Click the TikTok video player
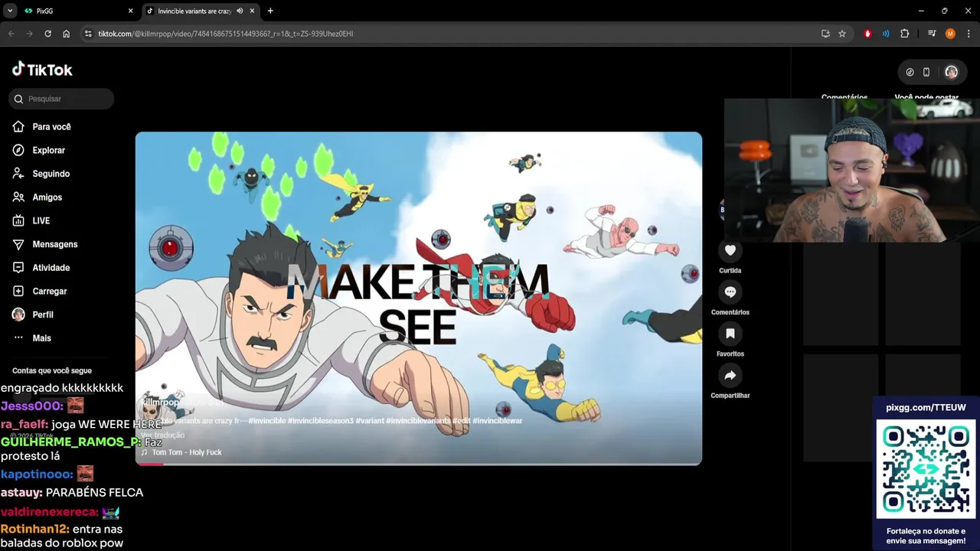Screen dimensions: 980x551 [x=419, y=298]
